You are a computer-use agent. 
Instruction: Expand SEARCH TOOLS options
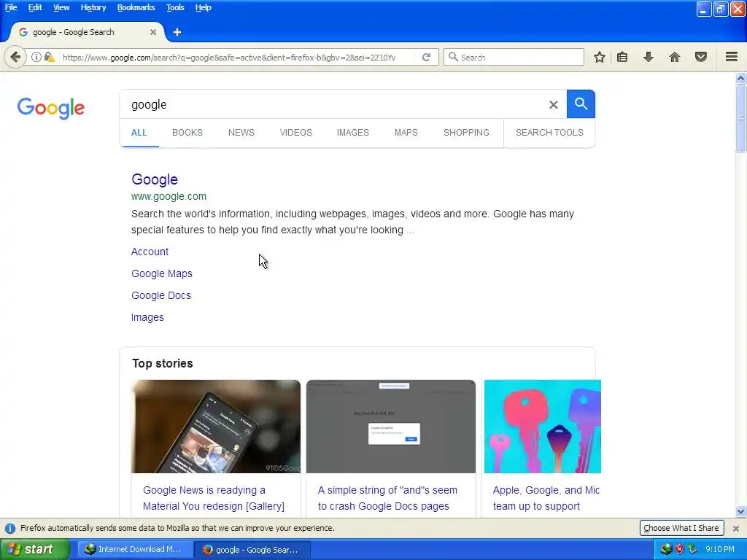549,133
